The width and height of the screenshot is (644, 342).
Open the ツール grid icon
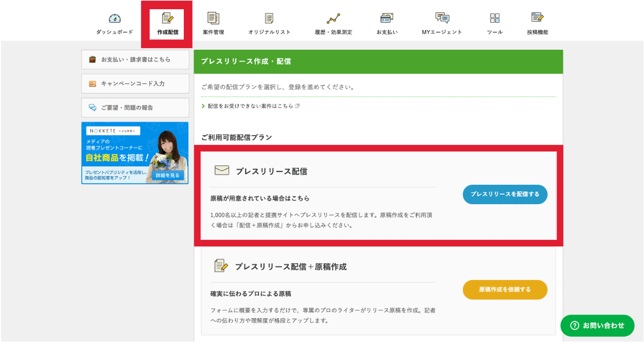pos(495,18)
